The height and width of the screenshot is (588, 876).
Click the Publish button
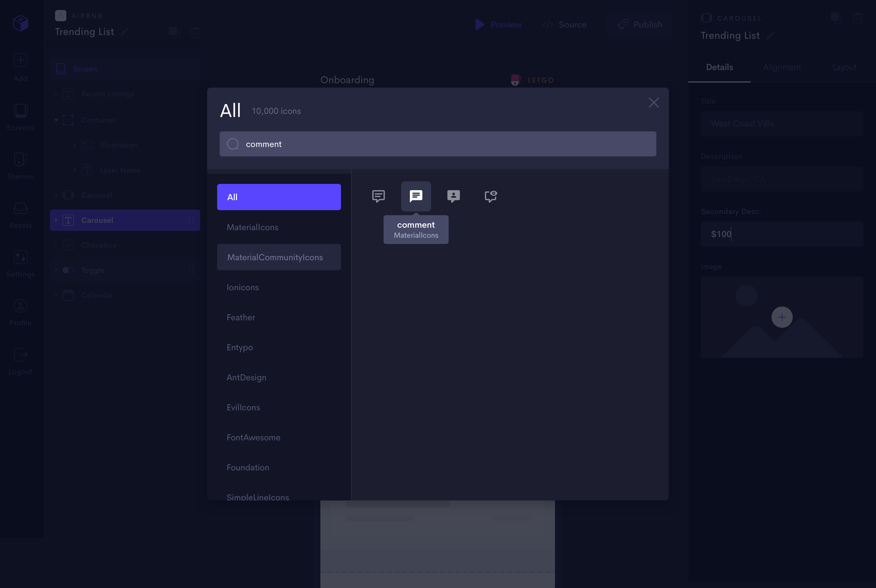(640, 24)
